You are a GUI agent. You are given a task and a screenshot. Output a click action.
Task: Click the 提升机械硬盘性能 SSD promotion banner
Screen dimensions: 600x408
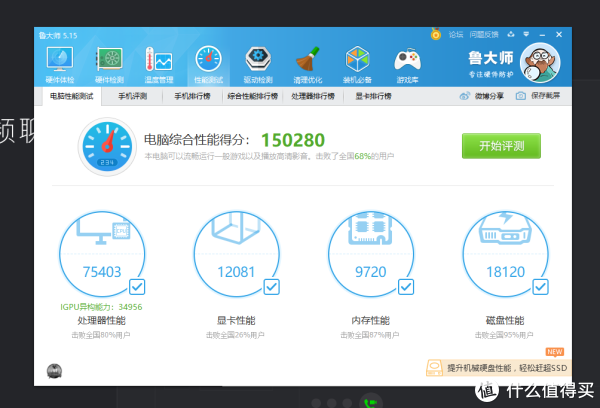[499, 368]
